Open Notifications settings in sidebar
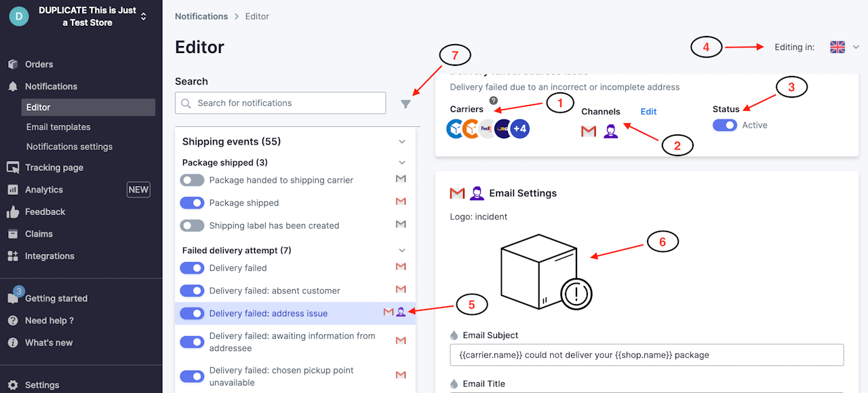The width and height of the screenshot is (868, 393). (69, 147)
